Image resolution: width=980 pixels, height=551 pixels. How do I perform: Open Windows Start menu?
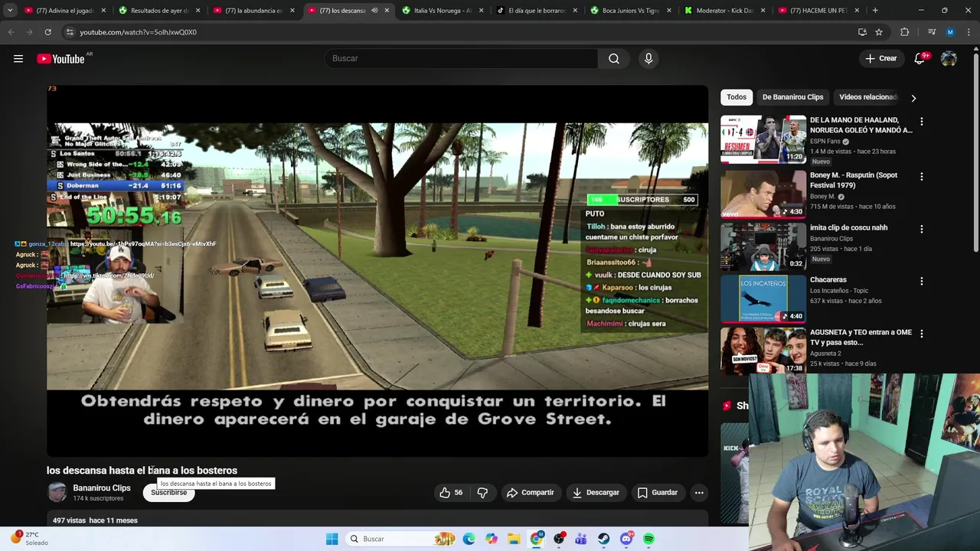click(332, 539)
